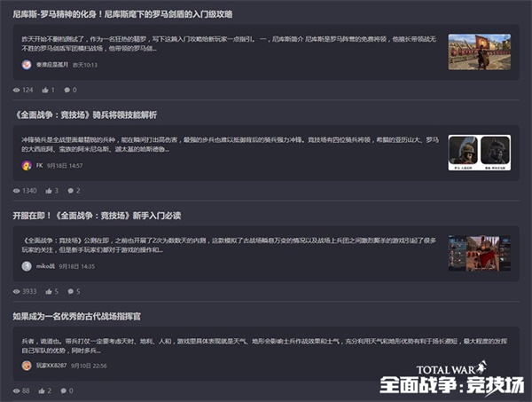Click the views eye icon showing 3933
Screen dimensions: 532x402
point(16,291)
